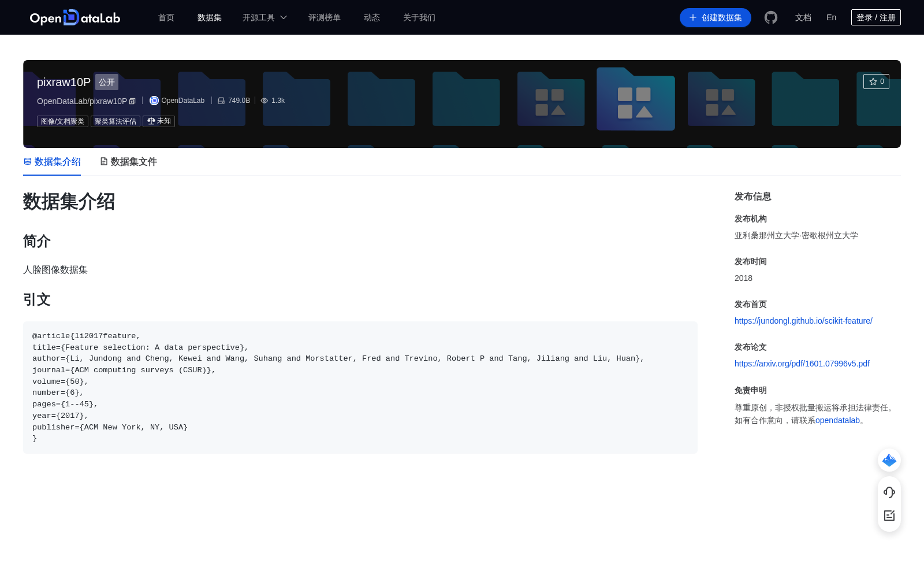Open the 评测榜单 navigation item
This screenshot has height=578, width=924.
point(325,17)
